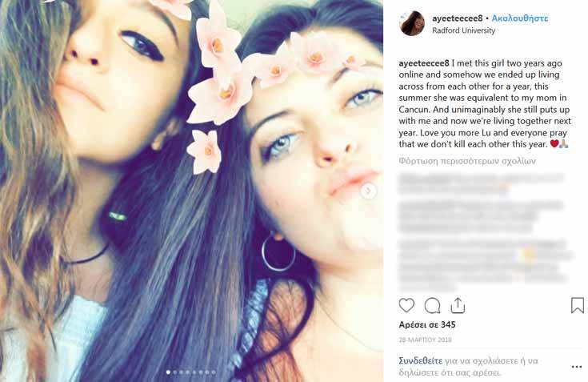Open comments via the speech bubble icon

(432, 305)
